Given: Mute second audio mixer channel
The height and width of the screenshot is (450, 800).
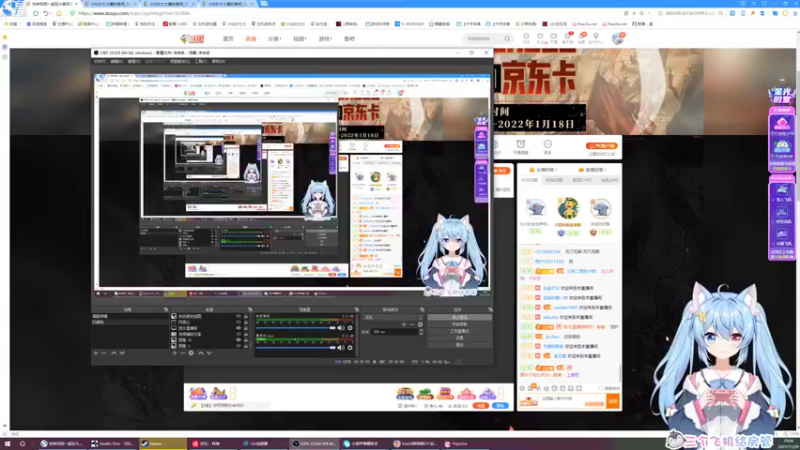Looking at the screenshot, I should tap(341, 347).
